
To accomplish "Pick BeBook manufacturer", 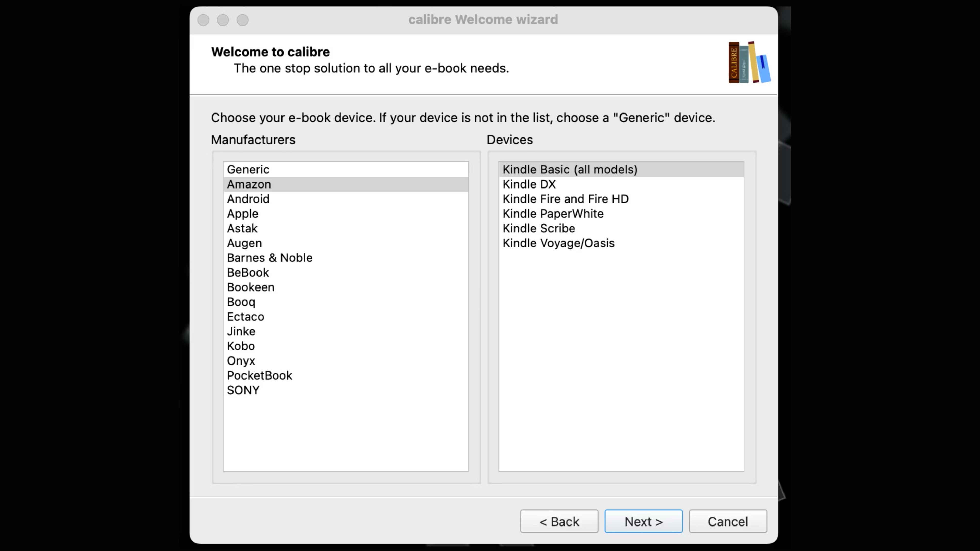I will 346,273.
